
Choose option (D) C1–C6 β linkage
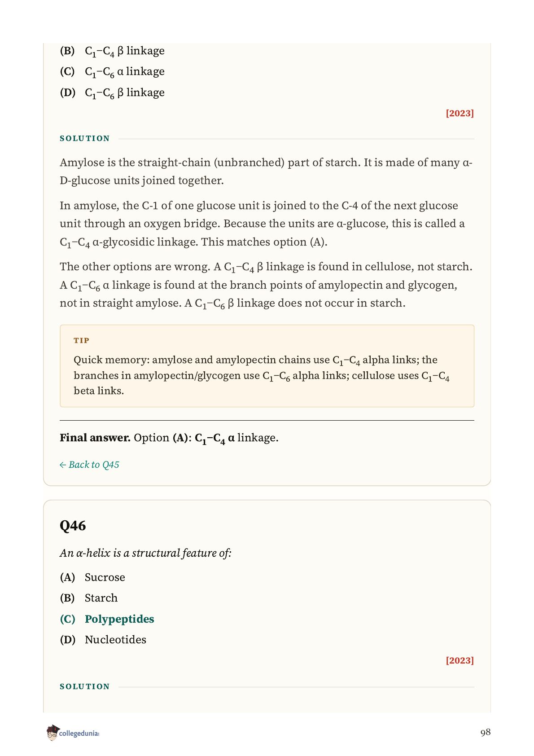[x=112, y=93]
